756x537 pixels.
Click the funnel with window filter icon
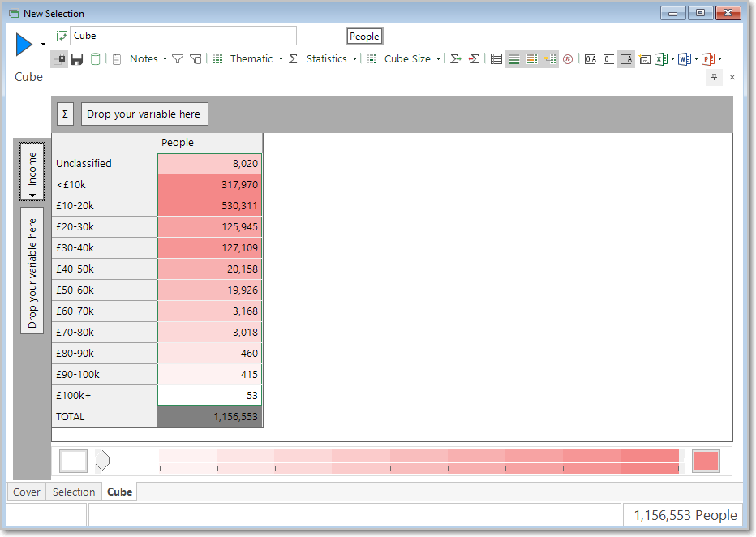tap(195, 58)
